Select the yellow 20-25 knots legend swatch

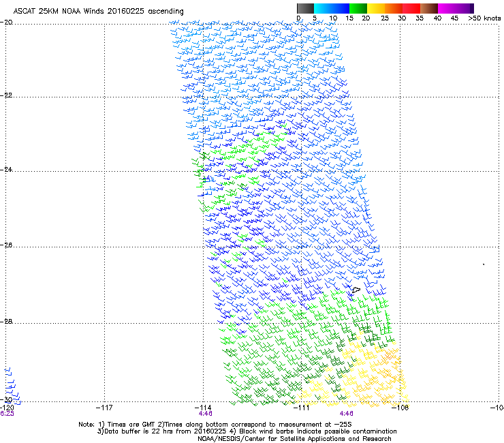[376, 8]
